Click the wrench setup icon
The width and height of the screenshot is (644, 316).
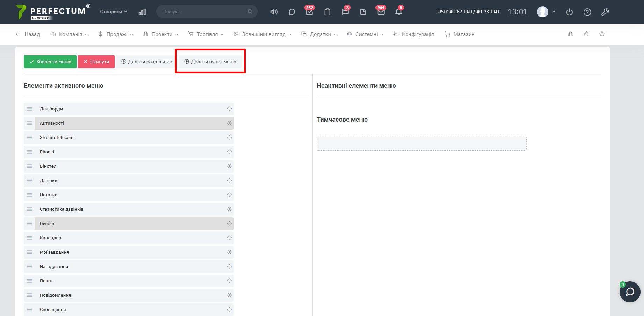(x=605, y=12)
